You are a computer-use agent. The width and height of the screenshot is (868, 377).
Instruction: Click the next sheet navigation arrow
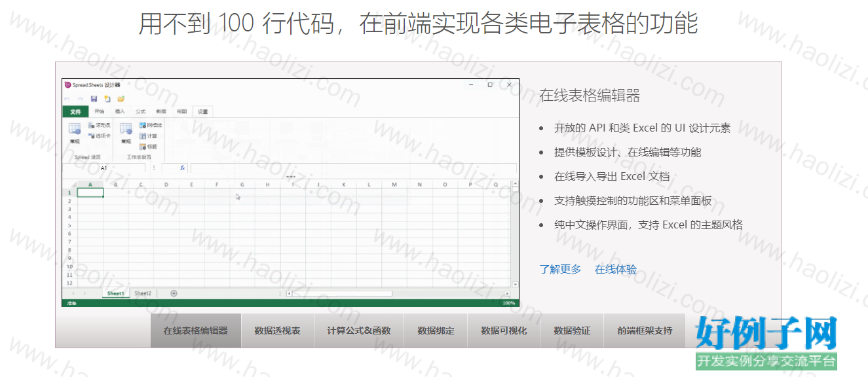[x=84, y=294]
